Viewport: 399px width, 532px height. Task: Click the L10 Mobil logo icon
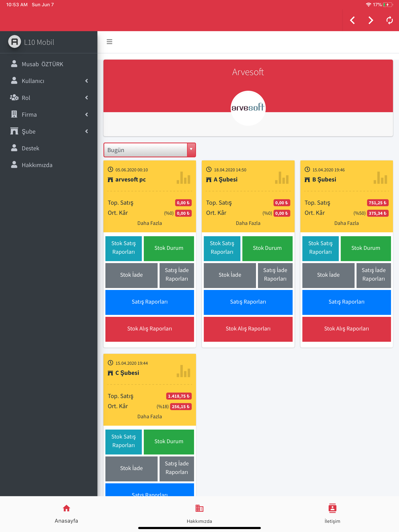[x=15, y=42]
